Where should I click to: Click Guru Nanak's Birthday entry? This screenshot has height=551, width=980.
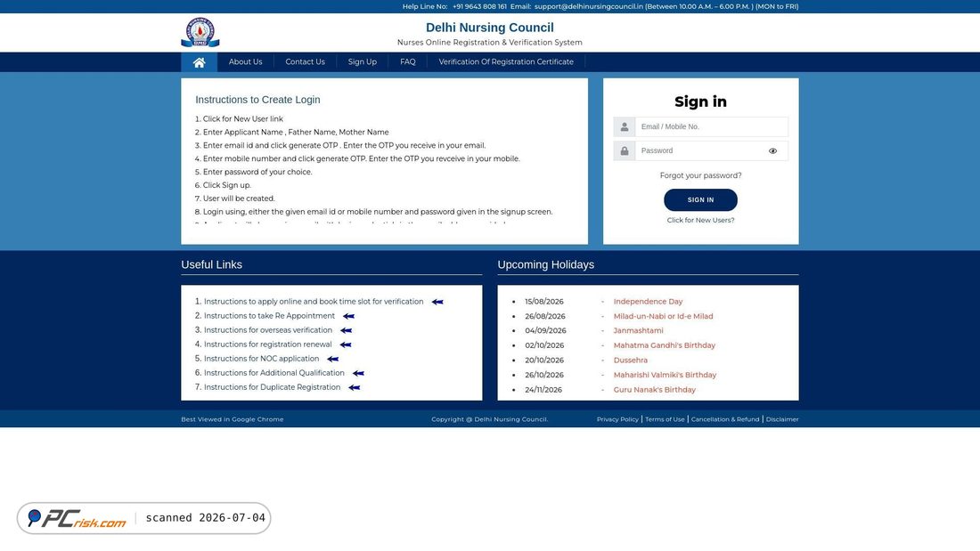click(x=655, y=390)
